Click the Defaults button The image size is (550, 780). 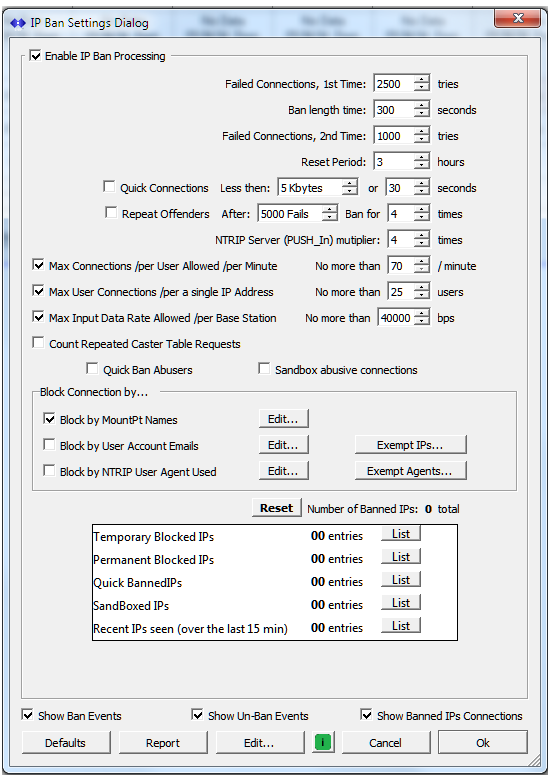66,743
